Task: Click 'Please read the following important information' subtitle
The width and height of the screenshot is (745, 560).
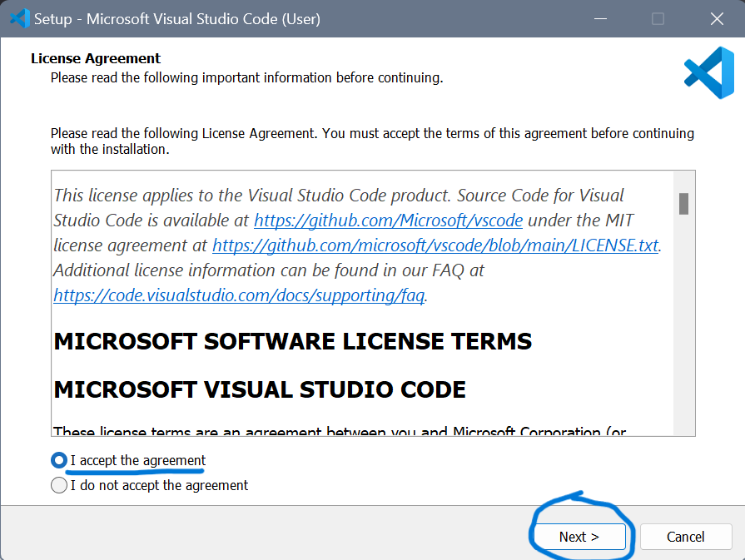Action: coord(246,77)
